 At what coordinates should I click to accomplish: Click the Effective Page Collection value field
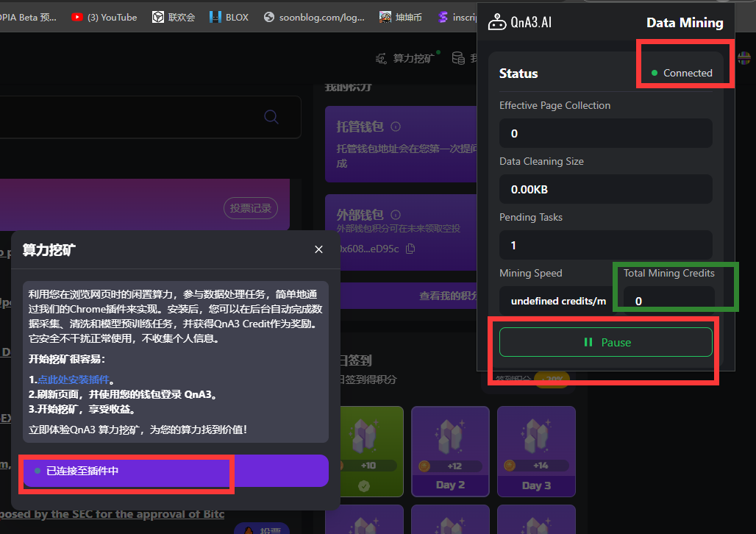(x=605, y=133)
